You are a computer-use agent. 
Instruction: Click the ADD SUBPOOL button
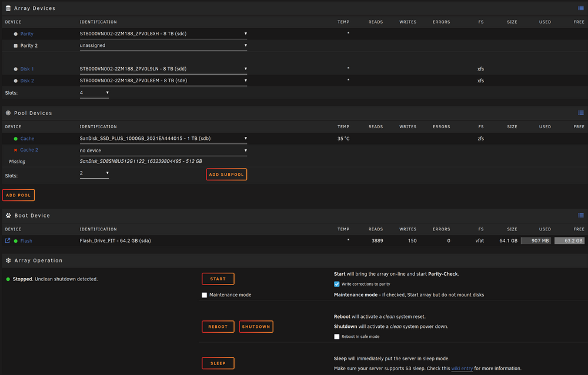(226, 175)
